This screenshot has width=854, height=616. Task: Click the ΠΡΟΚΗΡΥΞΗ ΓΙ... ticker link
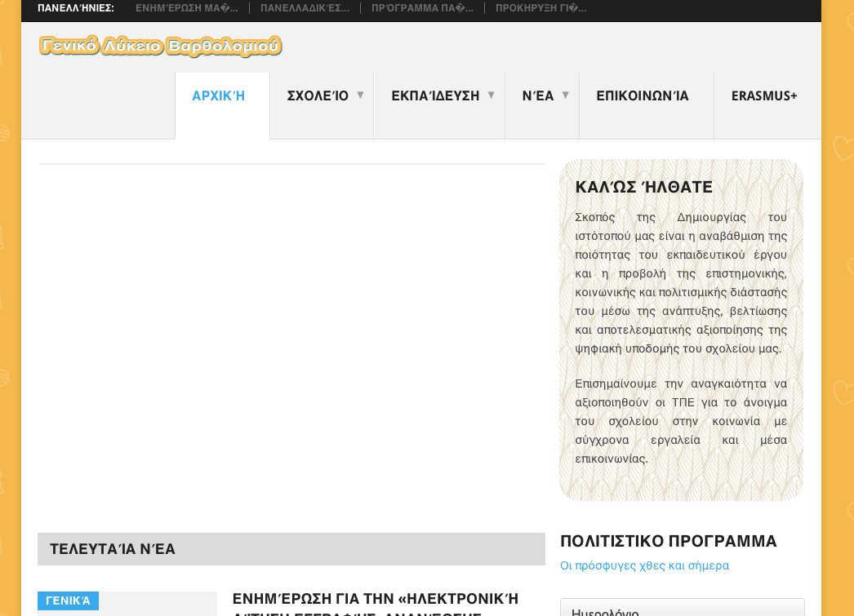coord(540,8)
